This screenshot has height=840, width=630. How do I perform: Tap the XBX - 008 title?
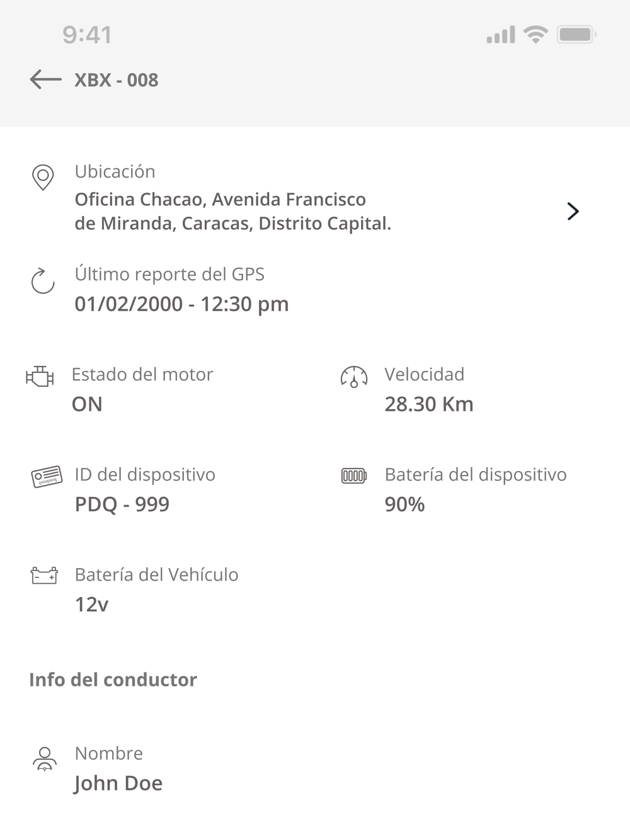point(117,80)
